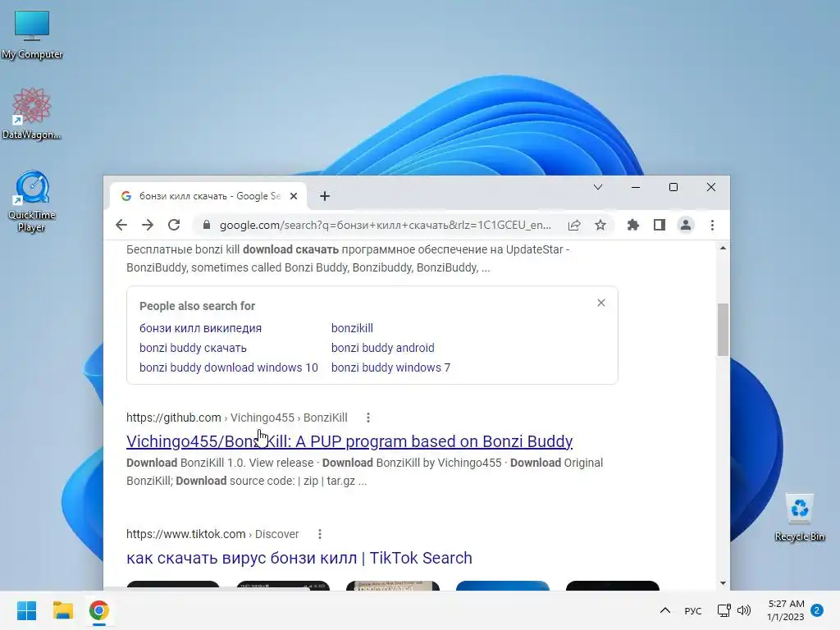The width and height of the screenshot is (840, 630).
Task: Open suggestion 'bonzi buddy windows 7'
Action: 390,367
